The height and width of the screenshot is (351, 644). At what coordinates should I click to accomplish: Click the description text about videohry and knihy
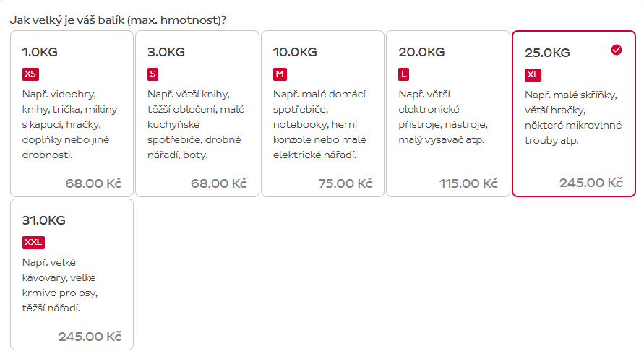[x=69, y=124]
